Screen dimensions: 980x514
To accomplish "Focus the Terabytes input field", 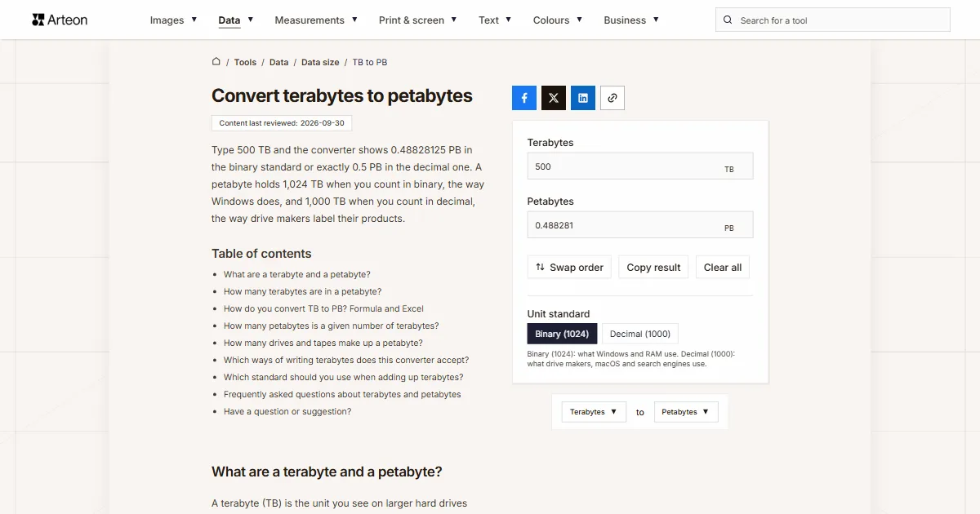I will (x=640, y=166).
